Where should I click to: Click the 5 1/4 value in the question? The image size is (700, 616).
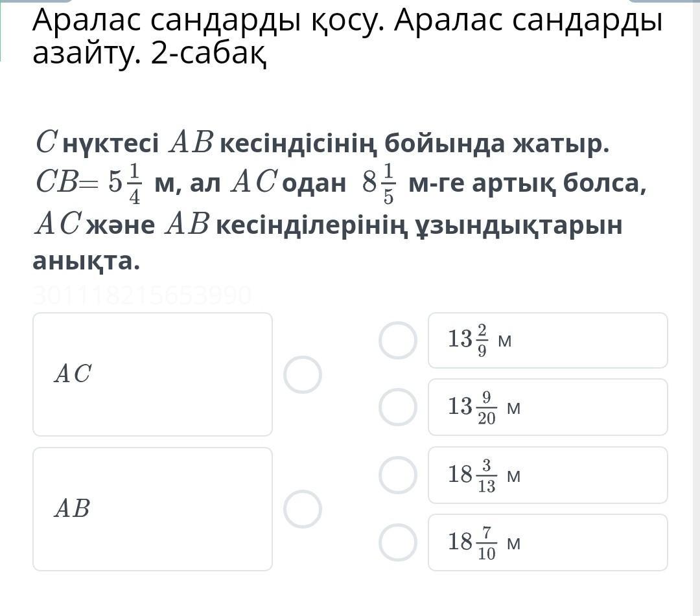[124, 183]
